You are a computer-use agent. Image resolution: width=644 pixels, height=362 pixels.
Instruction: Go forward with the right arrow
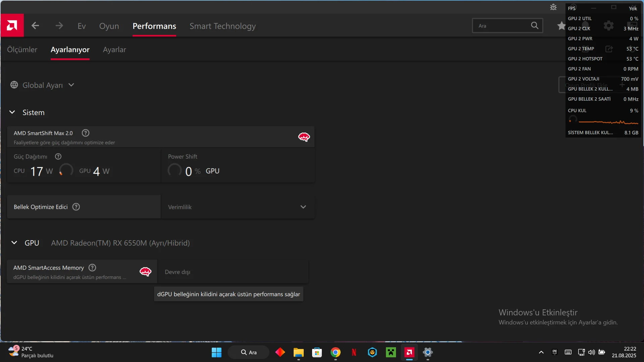59,25
